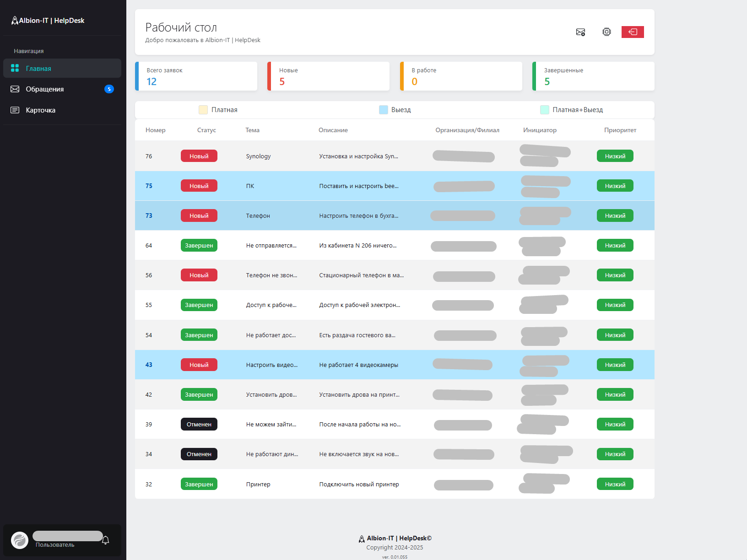Screen dimensions: 747x560
Task: Select the Платная color legend swatch
Action: coord(203,110)
